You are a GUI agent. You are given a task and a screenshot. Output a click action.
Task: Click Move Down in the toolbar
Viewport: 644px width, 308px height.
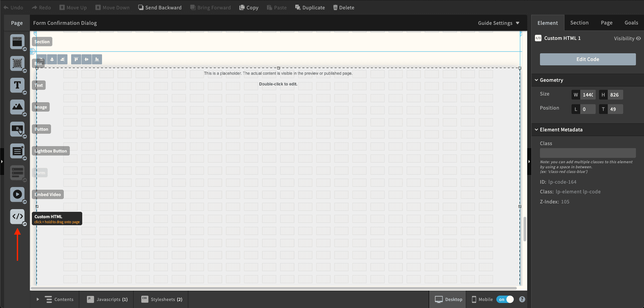pyautogui.click(x=112, y=7)
